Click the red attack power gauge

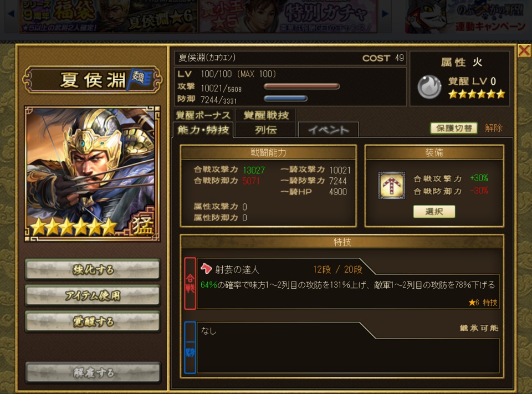[x=301, y=86]
